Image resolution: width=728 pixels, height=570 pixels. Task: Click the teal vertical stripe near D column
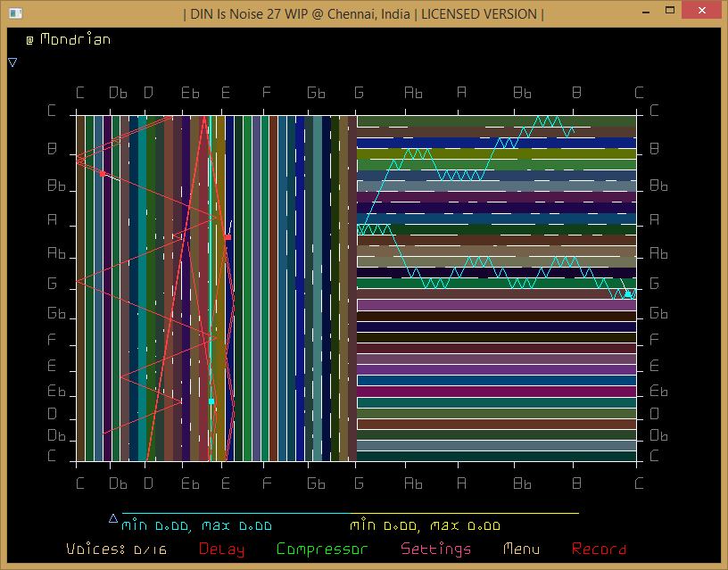tap(142, 288)
